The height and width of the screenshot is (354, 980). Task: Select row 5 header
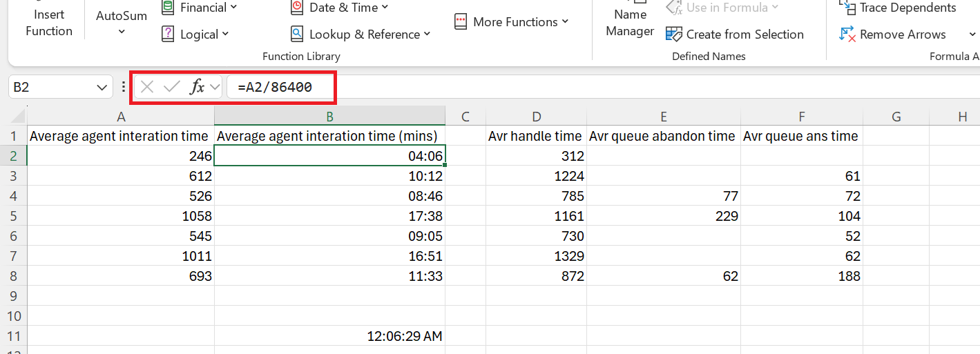[x=13, y=216]
